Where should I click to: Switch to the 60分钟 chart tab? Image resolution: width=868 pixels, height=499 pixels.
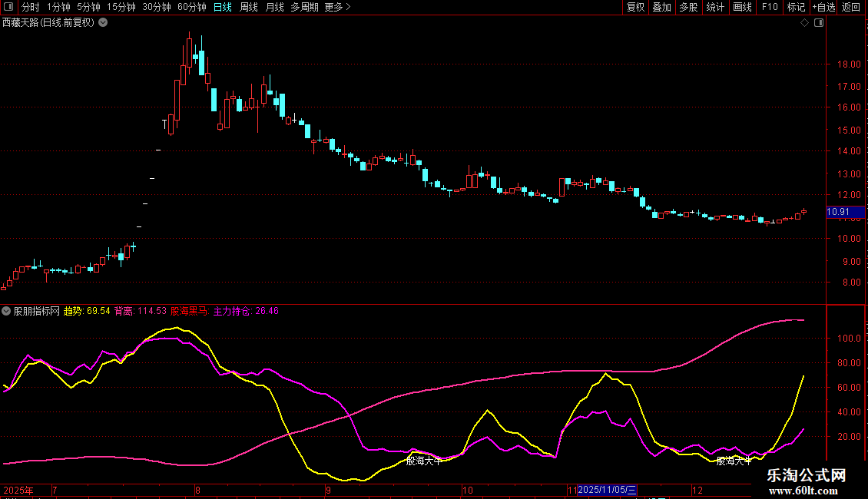[191, 8]
